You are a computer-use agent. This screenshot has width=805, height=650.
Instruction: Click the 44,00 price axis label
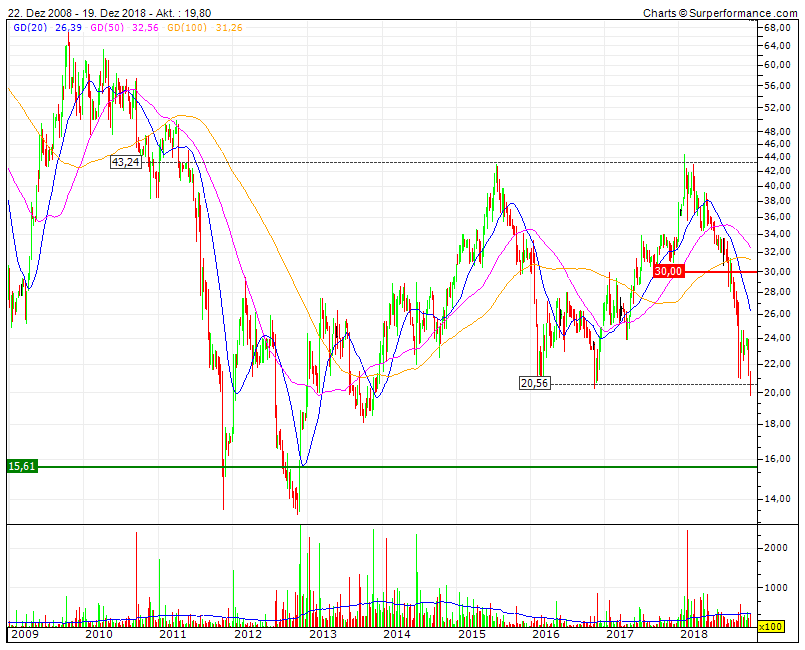coord(777,157)
